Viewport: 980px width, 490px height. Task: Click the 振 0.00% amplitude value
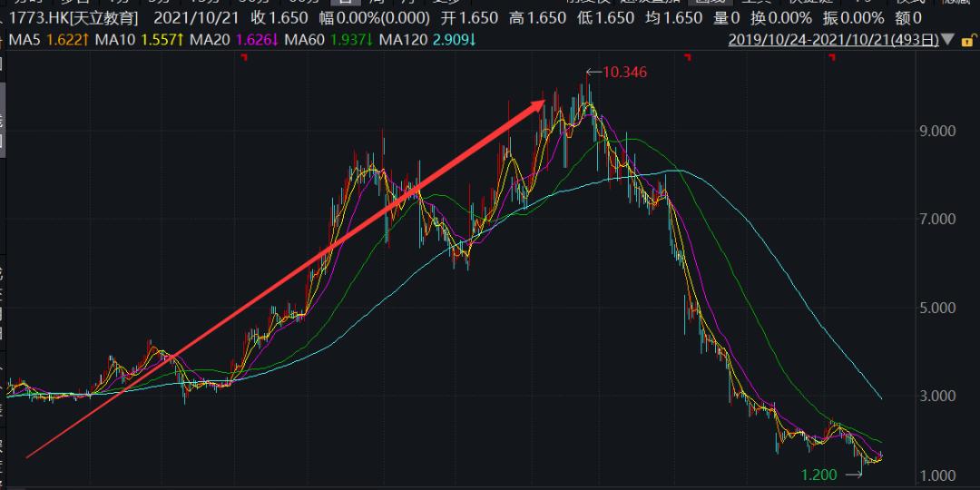pos(854,18)
